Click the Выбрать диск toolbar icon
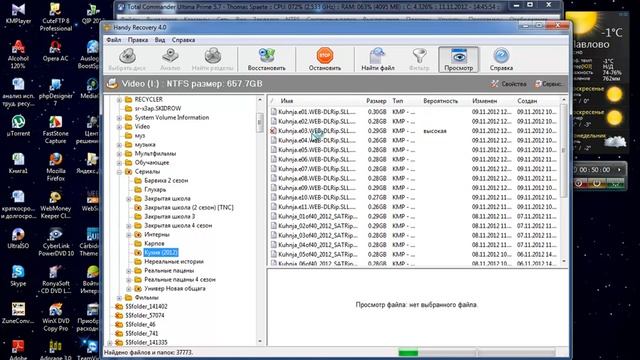The image size is (640, 360). [127, 60]
